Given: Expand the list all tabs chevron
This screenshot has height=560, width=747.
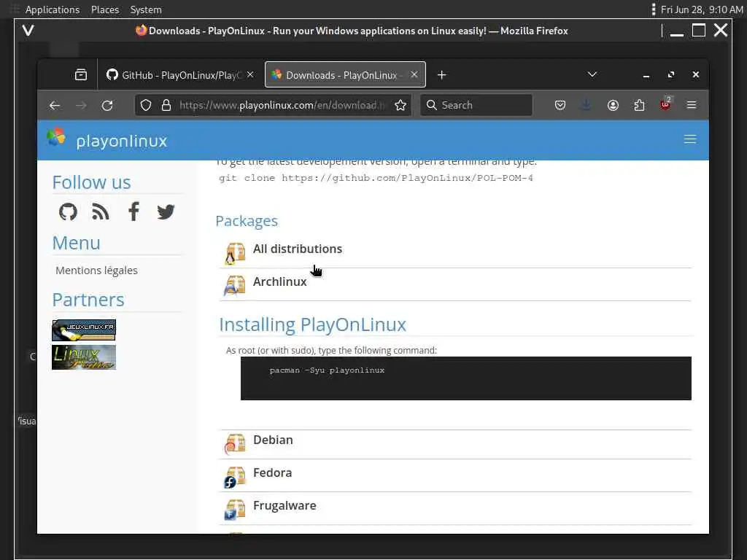Looking at the screenshot, I should (592, 74).
